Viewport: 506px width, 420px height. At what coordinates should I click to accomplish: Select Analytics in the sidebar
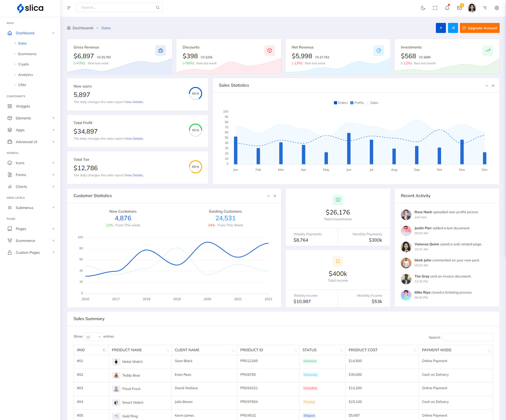[25, 75]
